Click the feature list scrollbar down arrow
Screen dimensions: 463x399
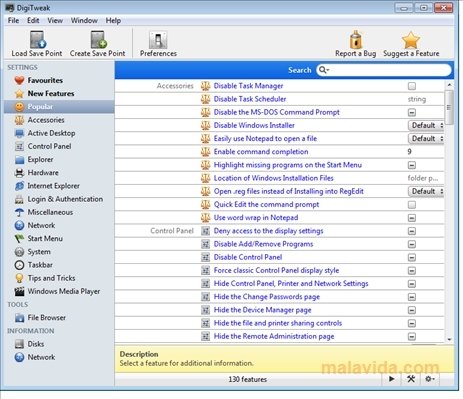point(449,339)
